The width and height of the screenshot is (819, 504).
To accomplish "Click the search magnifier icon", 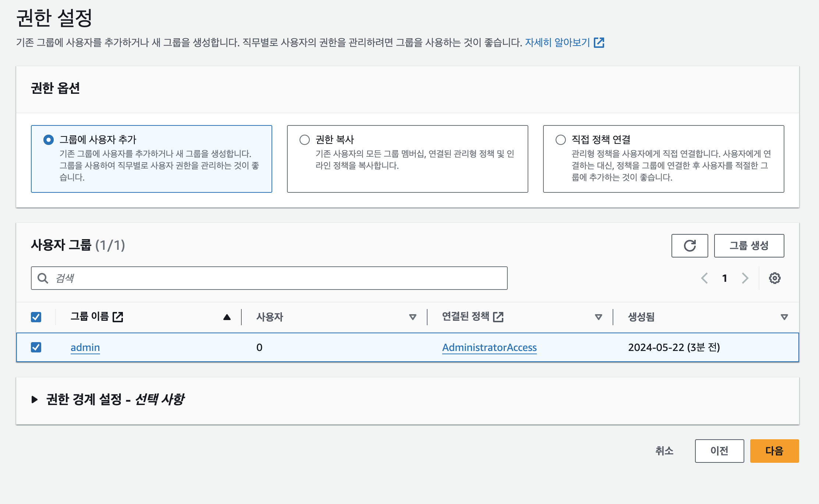I will point(43,278).
